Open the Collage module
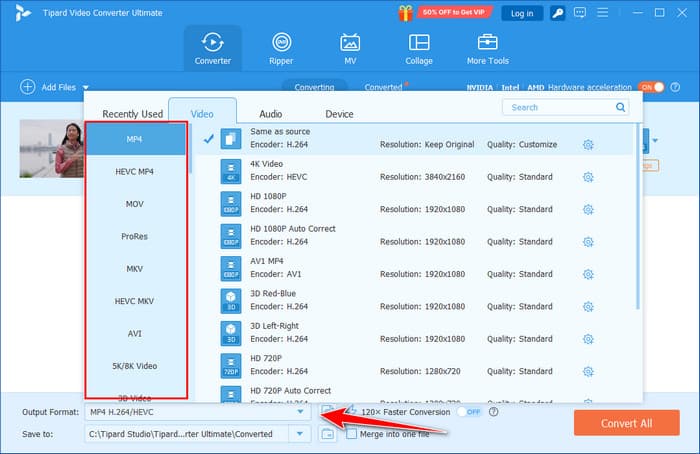The image size is (700, 454). coord(419,48)
